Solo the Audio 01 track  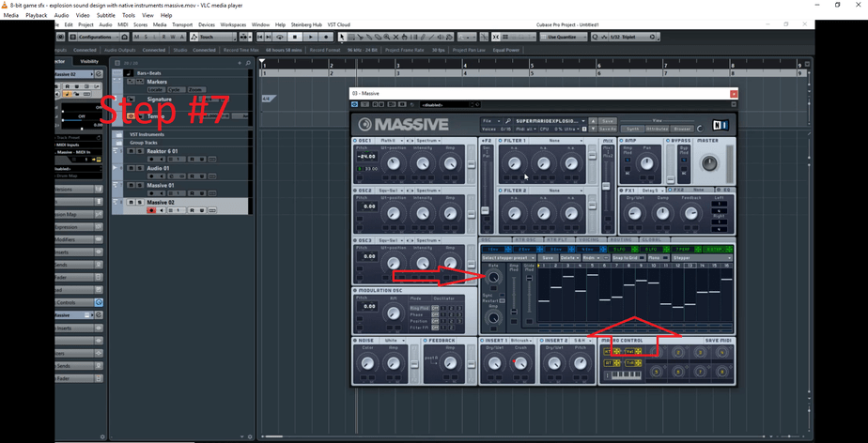click(x=137, y=168)
